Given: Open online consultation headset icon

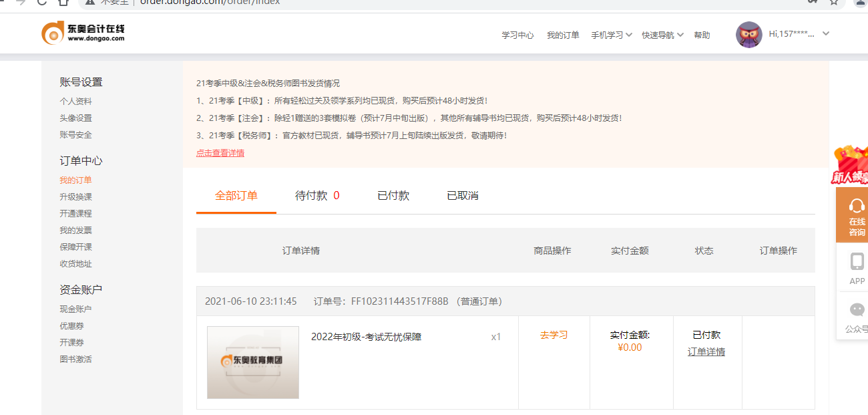Looking at the screenshot, I should (x=857, y=206).
